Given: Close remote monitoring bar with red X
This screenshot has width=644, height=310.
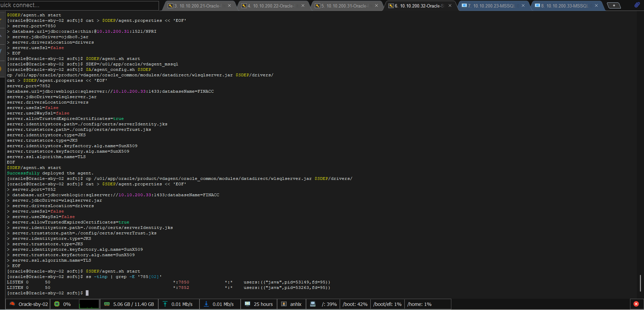Looking at the screenshot, I should point(636,304).
